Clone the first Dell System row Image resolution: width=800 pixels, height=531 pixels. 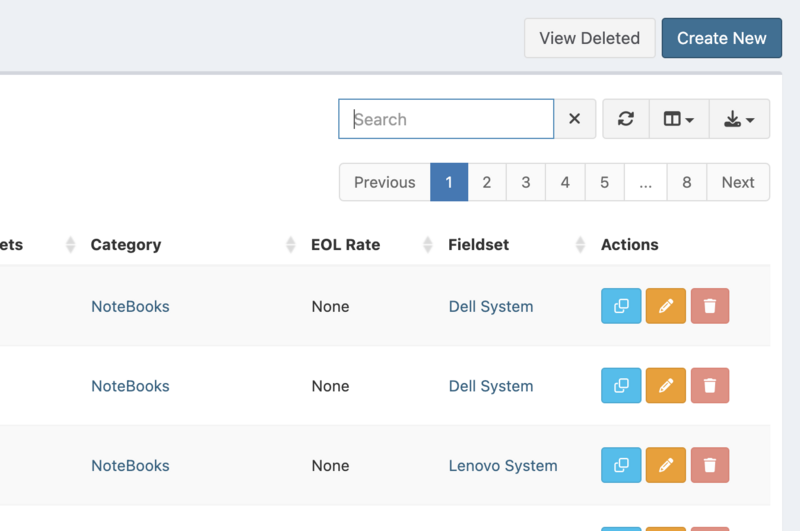tap(621, 306)
